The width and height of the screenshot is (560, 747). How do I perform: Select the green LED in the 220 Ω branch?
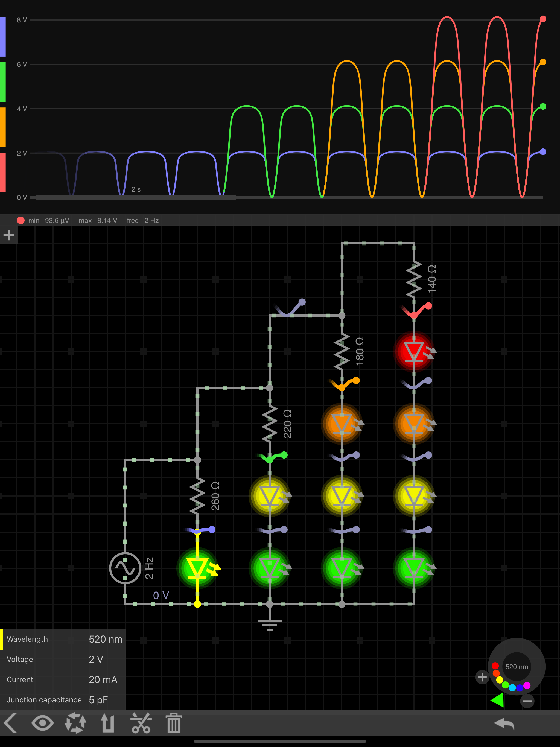pyautogui.click(x=270, y=568)
